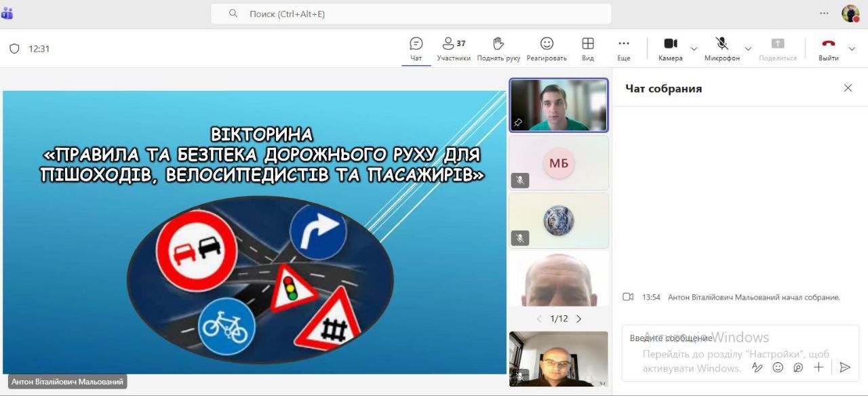The height and width of the screenshot is (396, 868).
Task: Toggle the camera (Камера) on or off
Action: tap(670, 49)
